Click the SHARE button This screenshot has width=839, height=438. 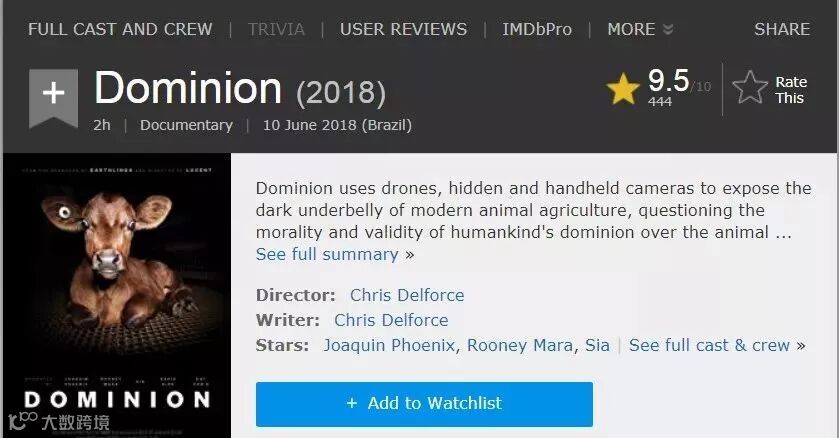pyautogui.click(x=782, y=29)
